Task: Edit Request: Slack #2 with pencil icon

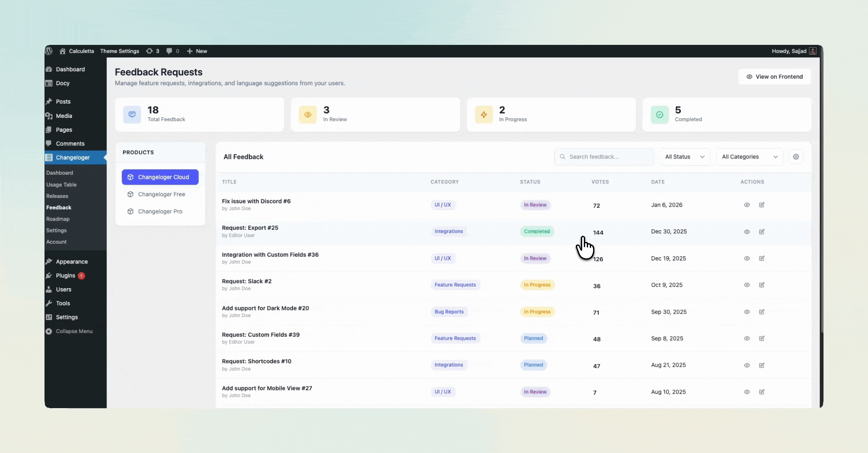Action: [762, 285]
